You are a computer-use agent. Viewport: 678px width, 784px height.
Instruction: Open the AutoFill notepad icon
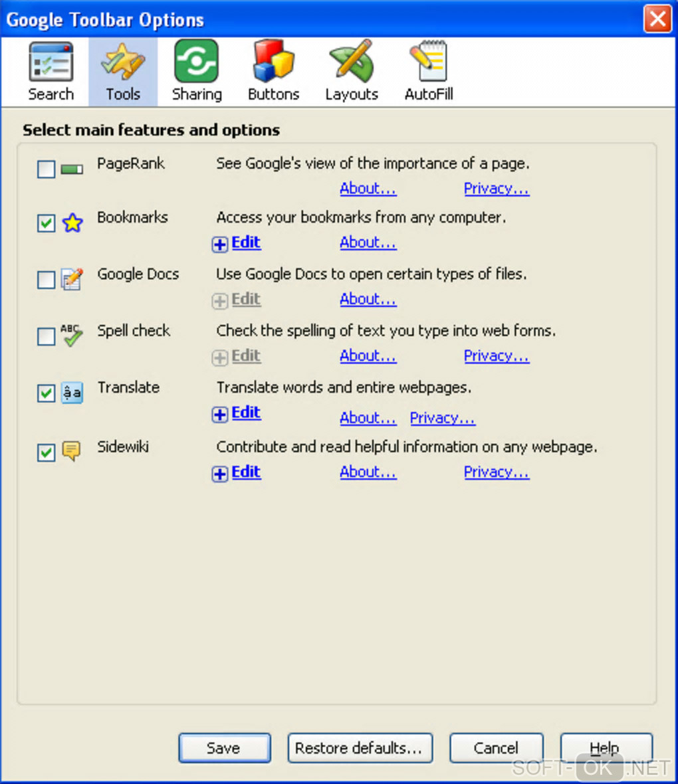click(428, 61)
